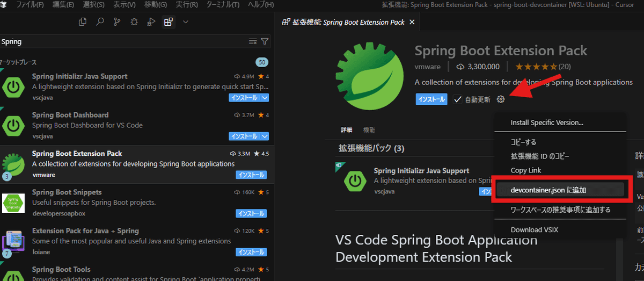The width and height of the screenshot is (644, 281).
Task: Switch to the 機能 tab
Action: coord(369,130)
